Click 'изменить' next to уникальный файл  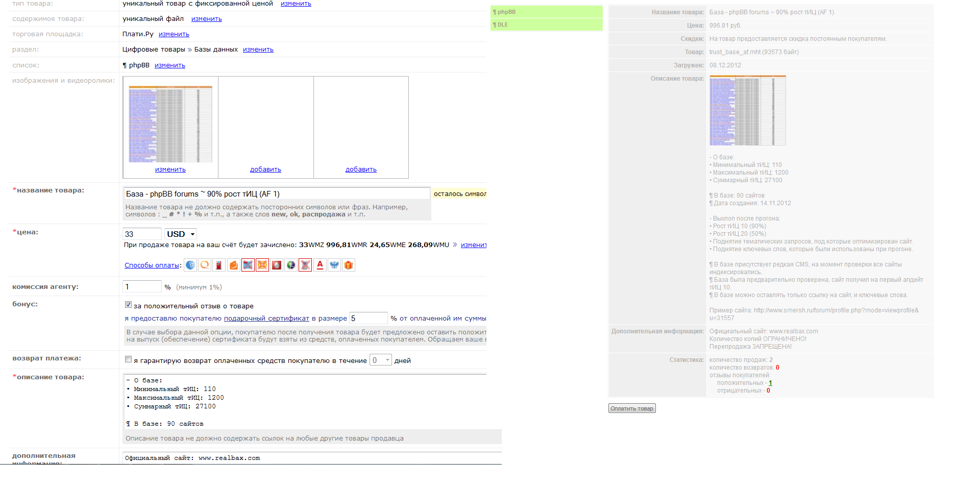pos(207,19)
